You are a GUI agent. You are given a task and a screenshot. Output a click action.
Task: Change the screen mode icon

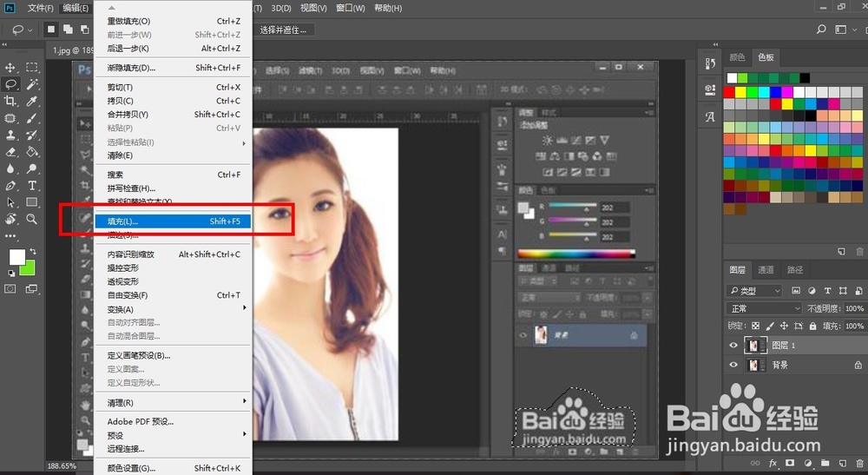coord(31,288)
